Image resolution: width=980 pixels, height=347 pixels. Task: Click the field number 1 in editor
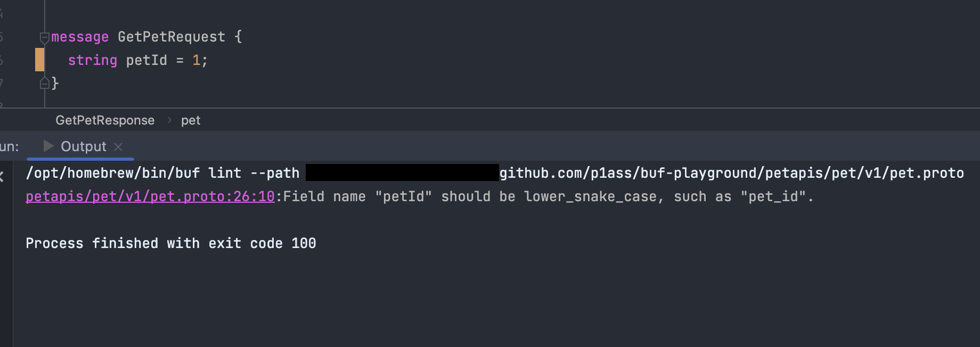pos(196,60)
